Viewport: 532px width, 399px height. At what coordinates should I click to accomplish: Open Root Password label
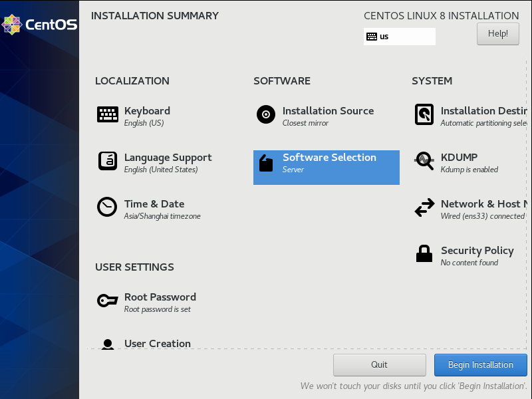160,297
